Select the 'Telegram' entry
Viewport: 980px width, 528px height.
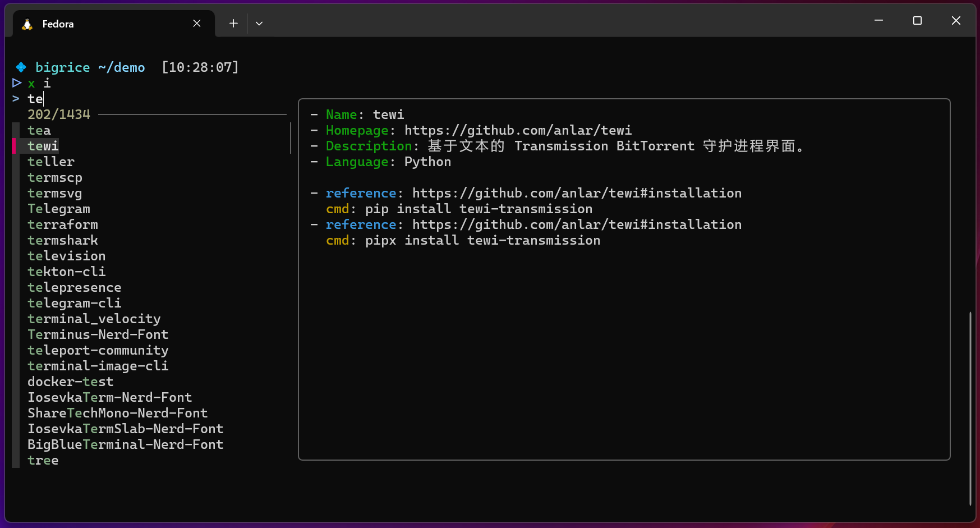[59, 209]
